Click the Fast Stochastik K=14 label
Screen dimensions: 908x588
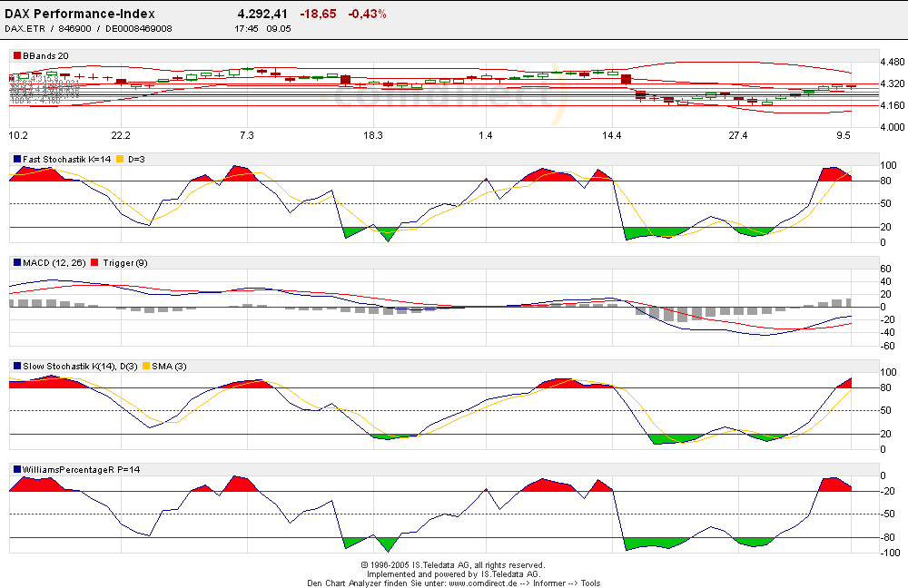pos(66,159)
